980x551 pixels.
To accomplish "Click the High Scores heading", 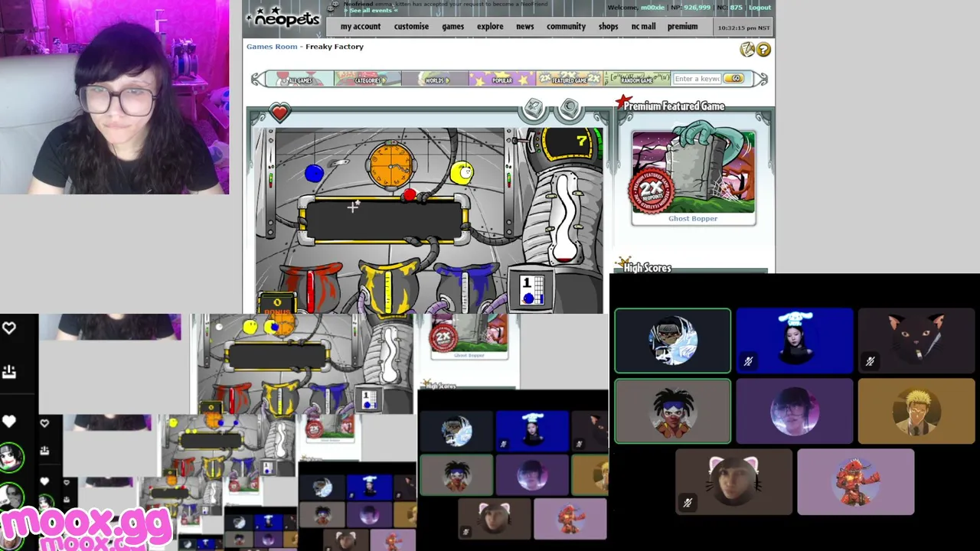I will coord(647,268).
